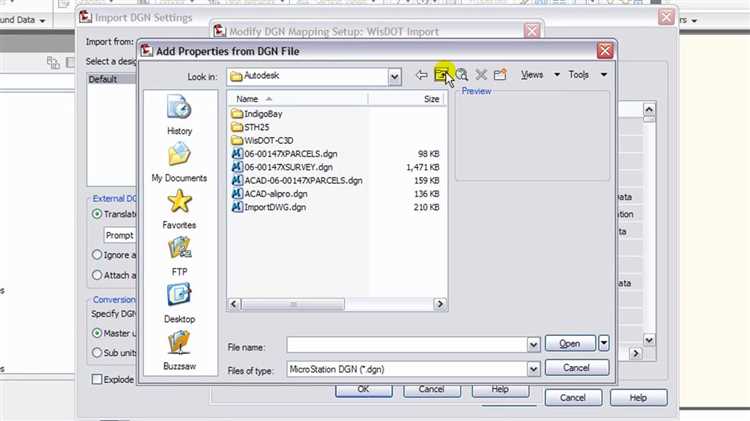Click the Delete X icon in toolbar

[x=481, y=75]
